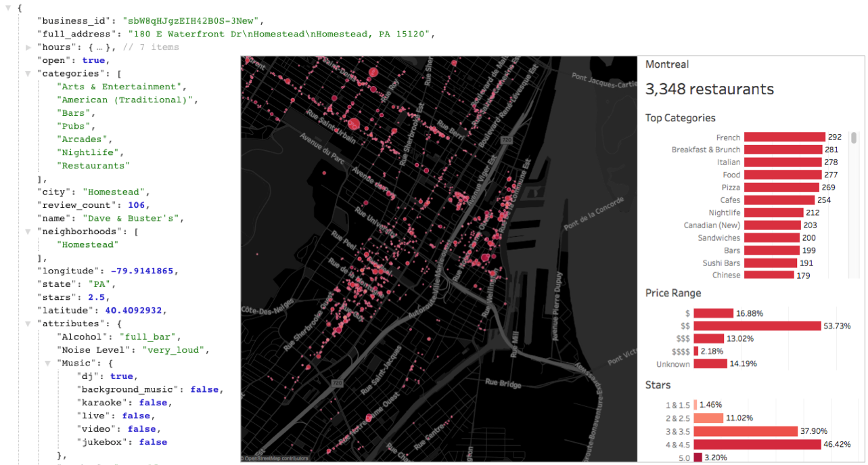Viewport: 868px width, 465px height.
Task: Select the Unknown price range bar
Action: pos(710,363)
